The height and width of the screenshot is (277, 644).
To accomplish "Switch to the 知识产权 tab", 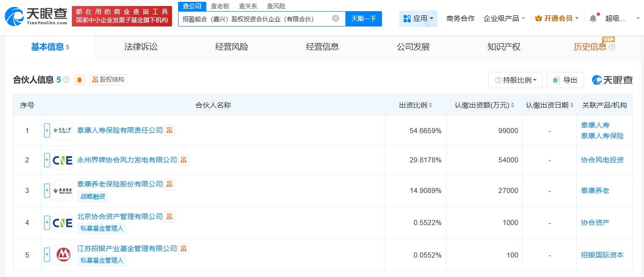I will point(504,47).
